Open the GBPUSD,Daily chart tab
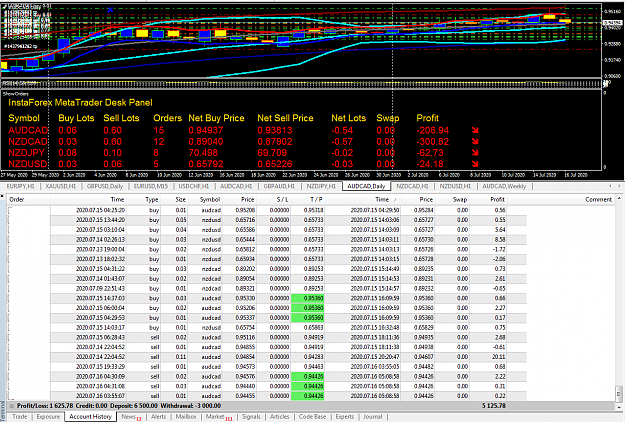625x422 pixels. point(105,186)
